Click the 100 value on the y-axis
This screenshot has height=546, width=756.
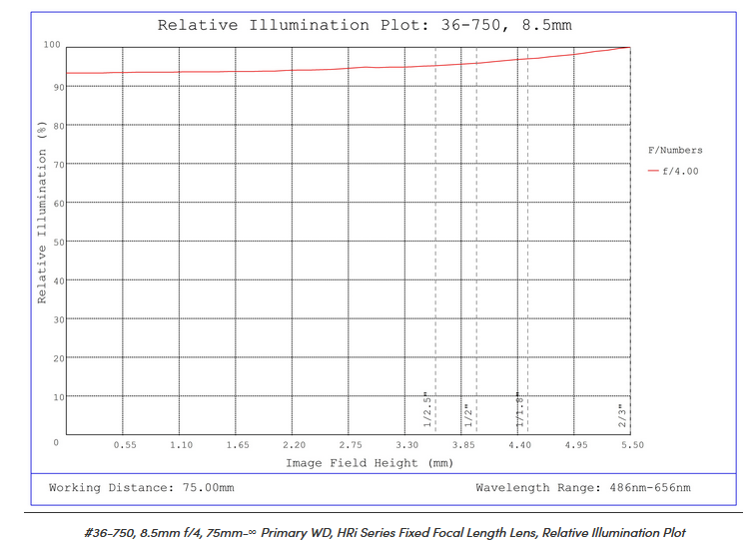point(52,45)
